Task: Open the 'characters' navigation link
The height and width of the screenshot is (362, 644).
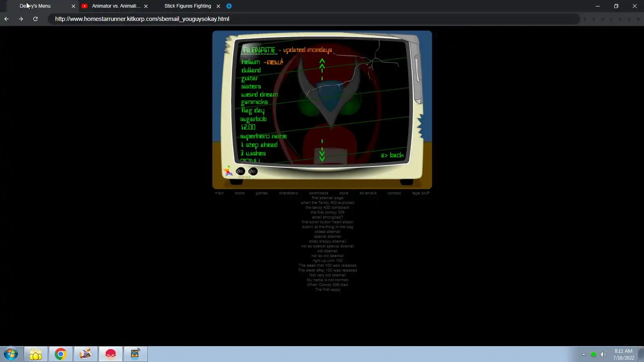Action: click(289, 193)
